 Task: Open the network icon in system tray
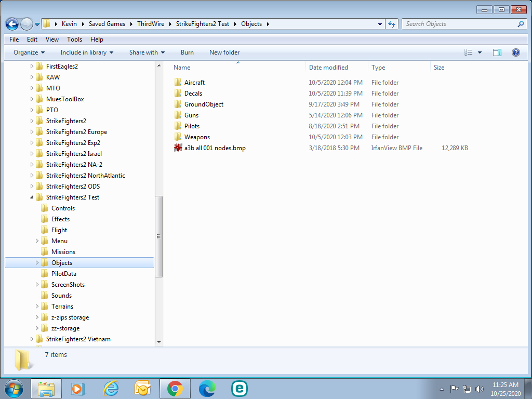pos(467,389)
